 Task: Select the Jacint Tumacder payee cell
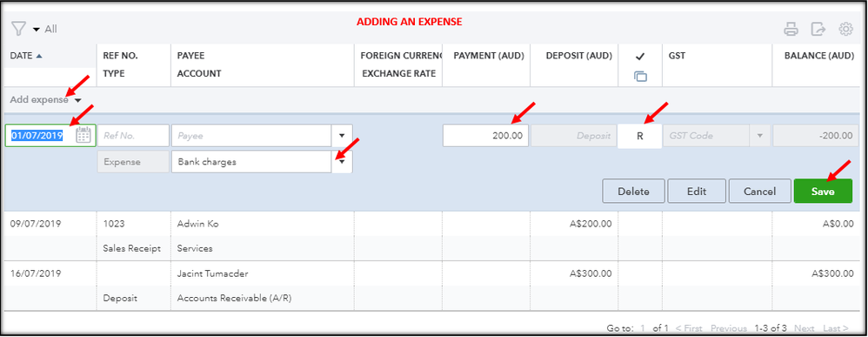point(212,273)
